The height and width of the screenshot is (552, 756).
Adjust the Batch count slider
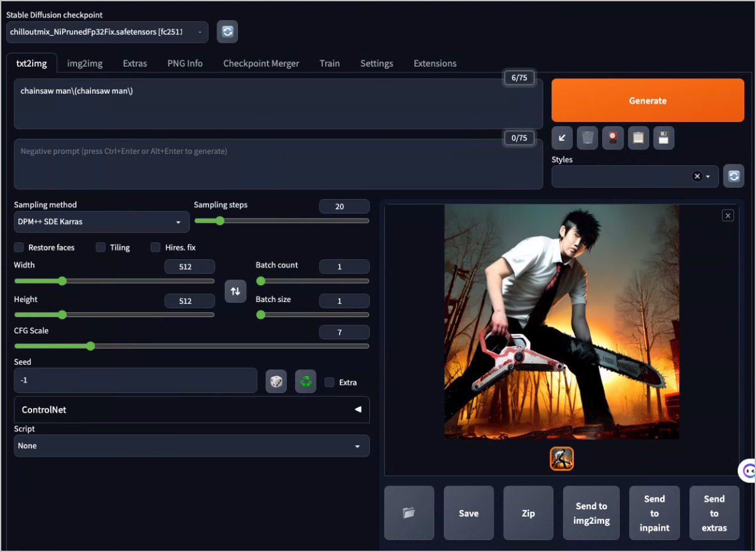coord(313,281)
